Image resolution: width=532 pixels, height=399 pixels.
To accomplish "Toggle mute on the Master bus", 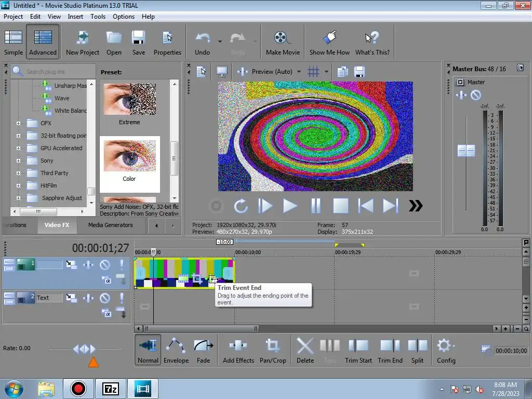I will click(476, 95).
